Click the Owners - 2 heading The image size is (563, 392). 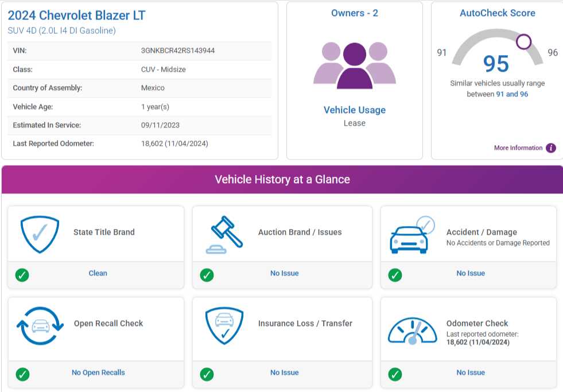[x=354, y=13]
